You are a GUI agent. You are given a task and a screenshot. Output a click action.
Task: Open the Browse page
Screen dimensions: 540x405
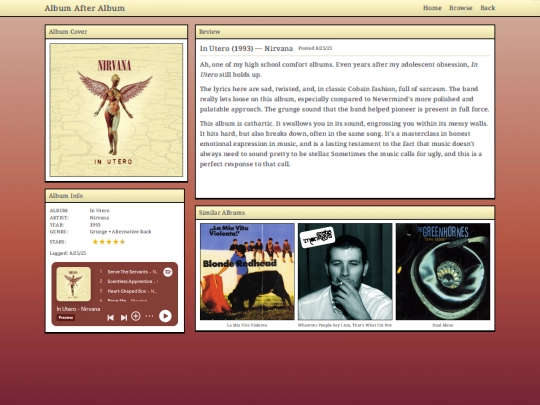point(461,8)
